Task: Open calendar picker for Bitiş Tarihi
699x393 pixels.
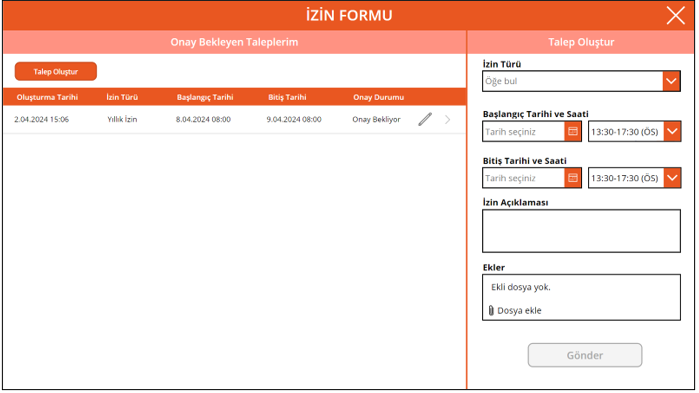Action: pyautogui.click(x=573, y=178)
